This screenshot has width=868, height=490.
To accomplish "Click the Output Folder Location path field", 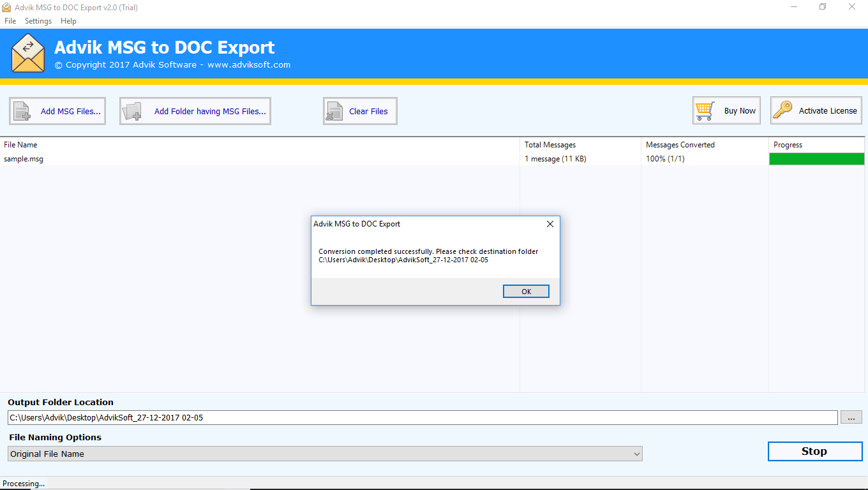I will point(423,418).
